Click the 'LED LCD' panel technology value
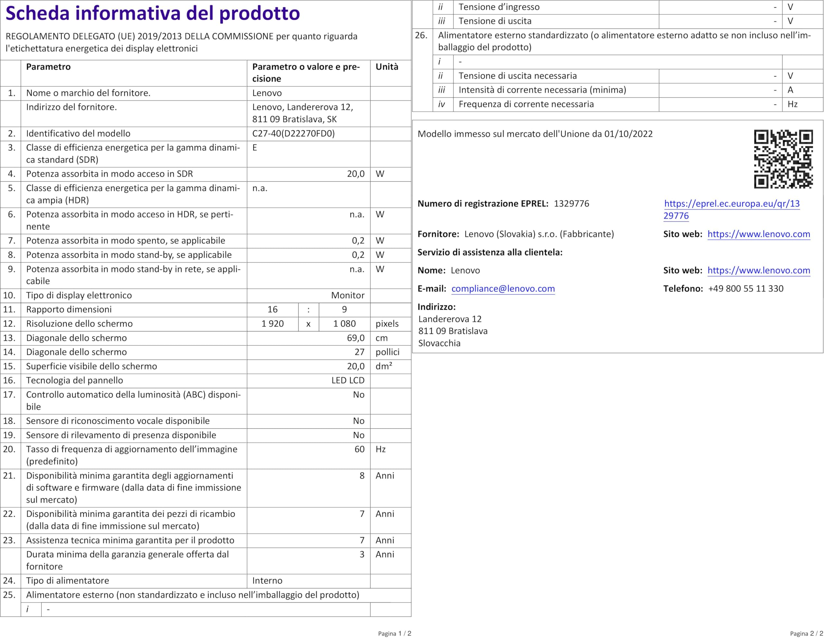Image resolution: width=824 pixels, height=644 pixels. pos(348,381)
